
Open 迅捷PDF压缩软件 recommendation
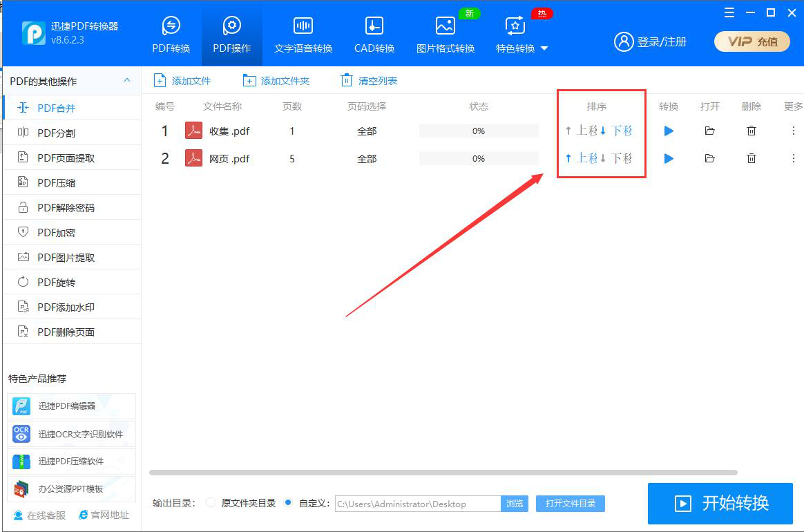pyautogui.click(x=71, y=462)
